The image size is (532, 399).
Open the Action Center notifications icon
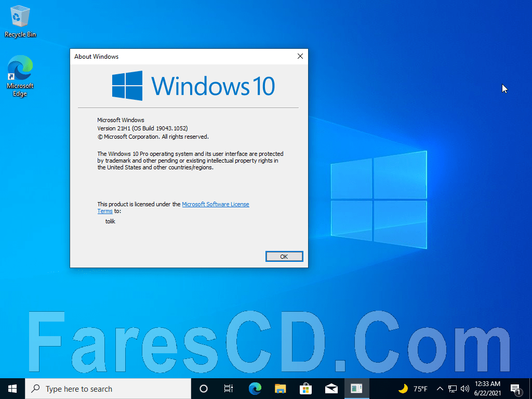tap(516, 390)
